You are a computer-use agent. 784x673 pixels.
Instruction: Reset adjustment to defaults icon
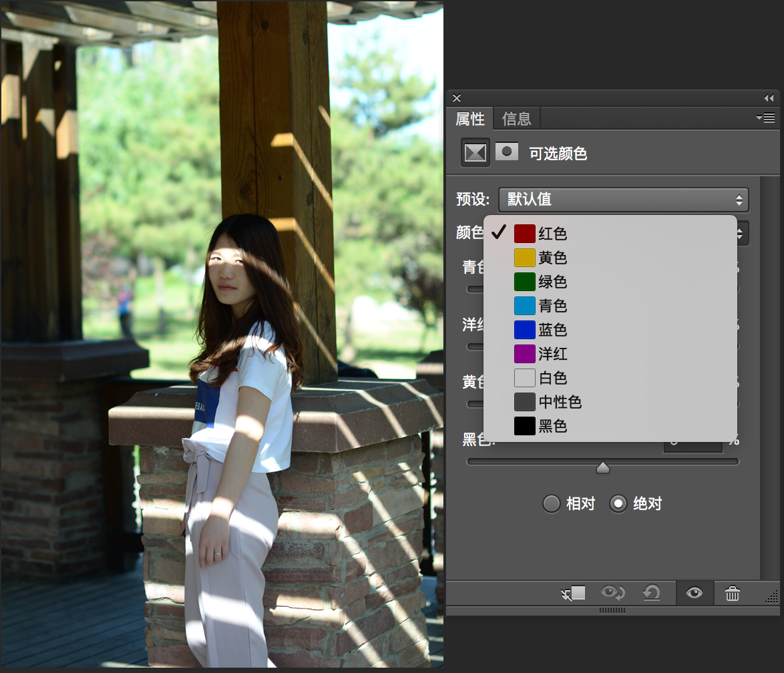coord(652,594)
